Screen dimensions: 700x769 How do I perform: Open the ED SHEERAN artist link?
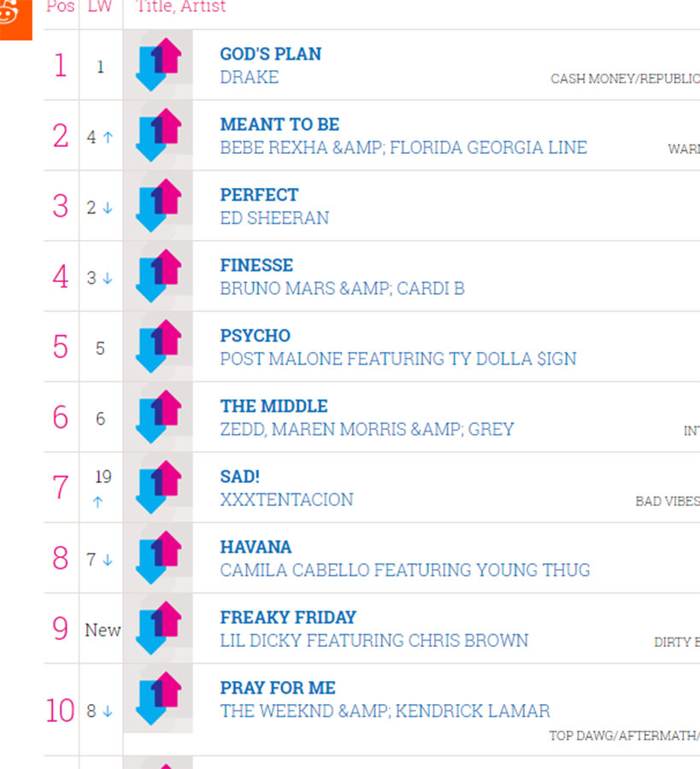pyautogui.click(x=274, y=218)
